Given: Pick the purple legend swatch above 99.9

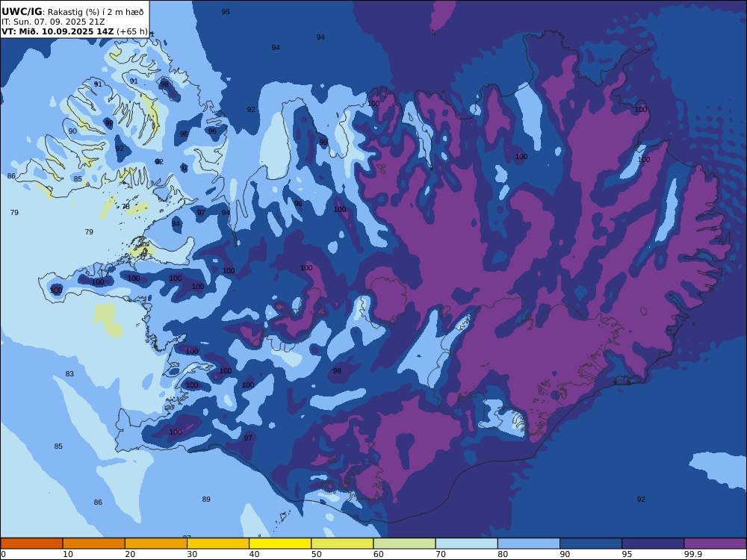Looking at the screenshot, I should tap(715, 544).
